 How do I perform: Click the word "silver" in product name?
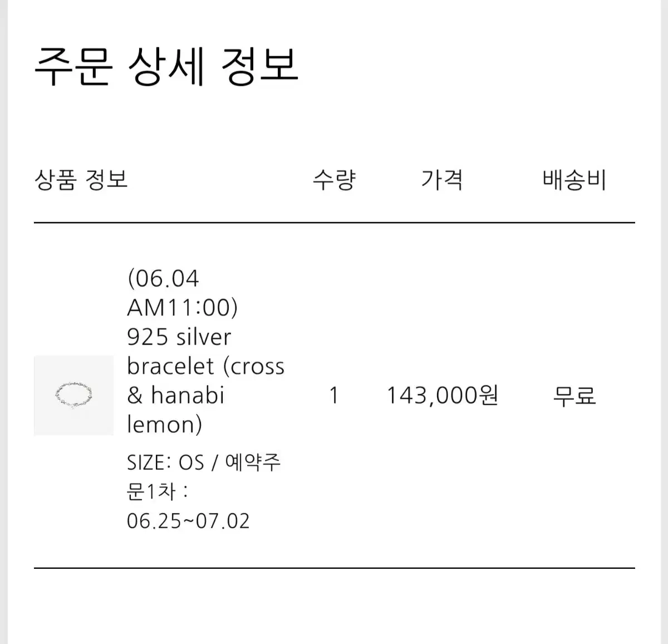click(x=203, y=337)
